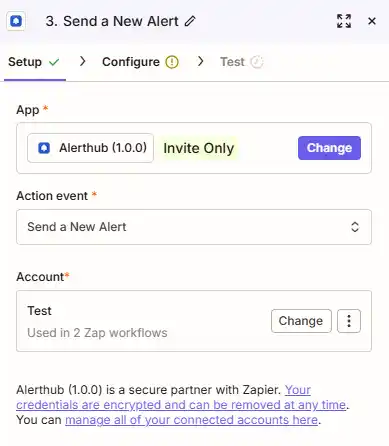Open account options three-dot menu

[x=349, y=321]
